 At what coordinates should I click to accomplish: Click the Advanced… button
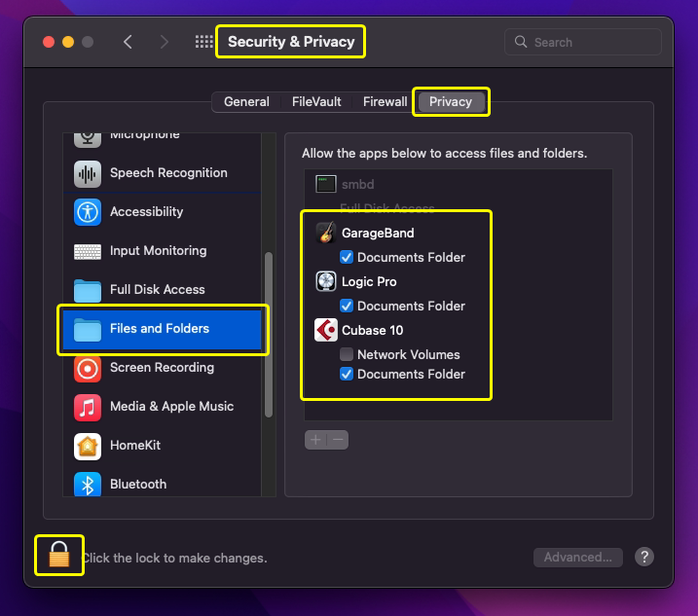578,558
